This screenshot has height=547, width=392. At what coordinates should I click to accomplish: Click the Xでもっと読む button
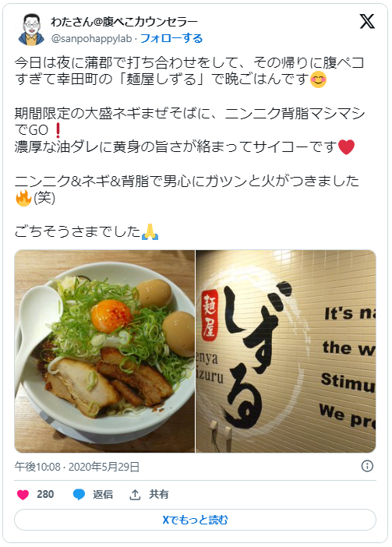(x=196, y=520)
